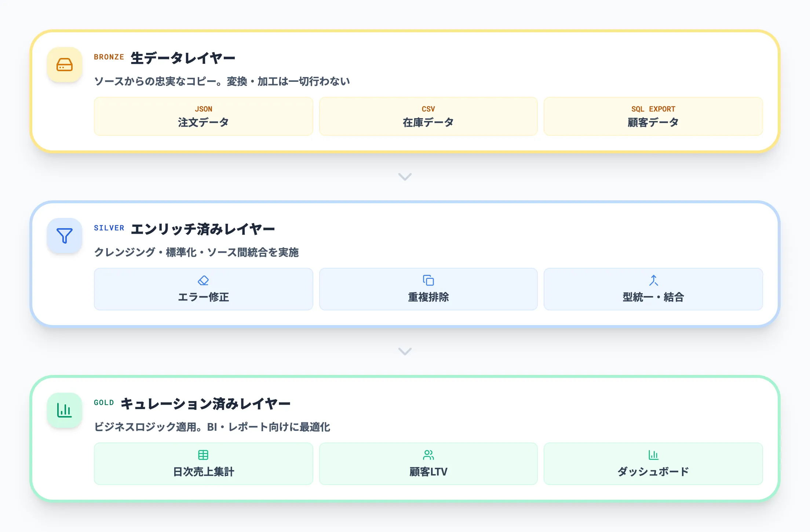The image size is (810, 532).
Task: Click the SILVER label tag
Action: (109, 228)
